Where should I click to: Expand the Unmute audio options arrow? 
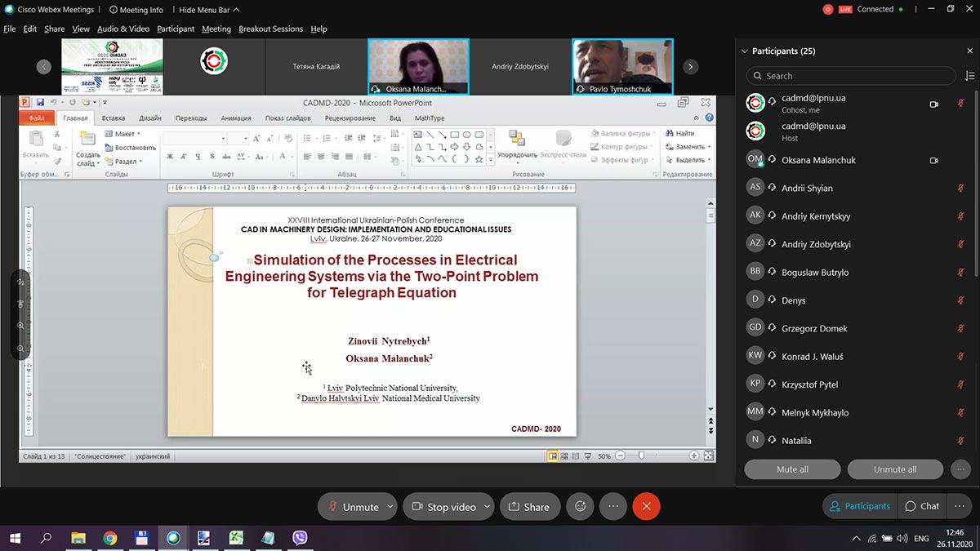pyautogui.click(x=390, y=506)
